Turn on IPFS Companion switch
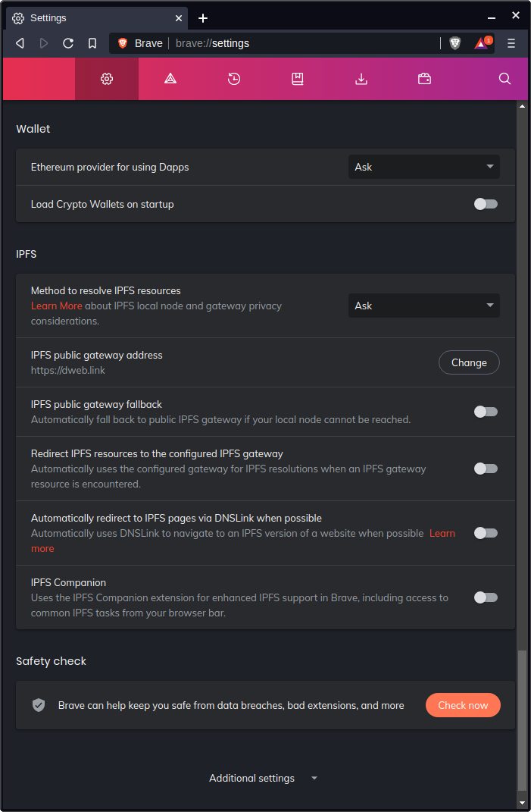Viewport: 531px width, 812px height. point(486,597)
